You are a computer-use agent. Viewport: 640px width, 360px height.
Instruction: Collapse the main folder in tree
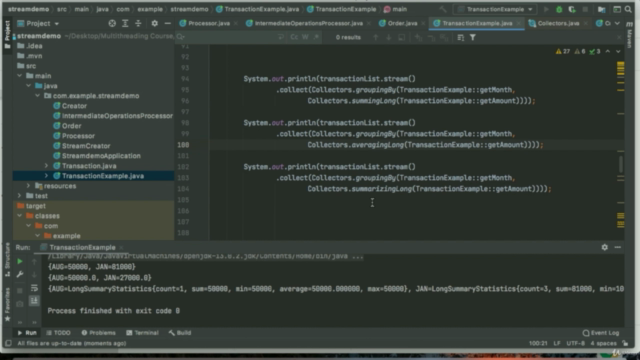[20, 76]
